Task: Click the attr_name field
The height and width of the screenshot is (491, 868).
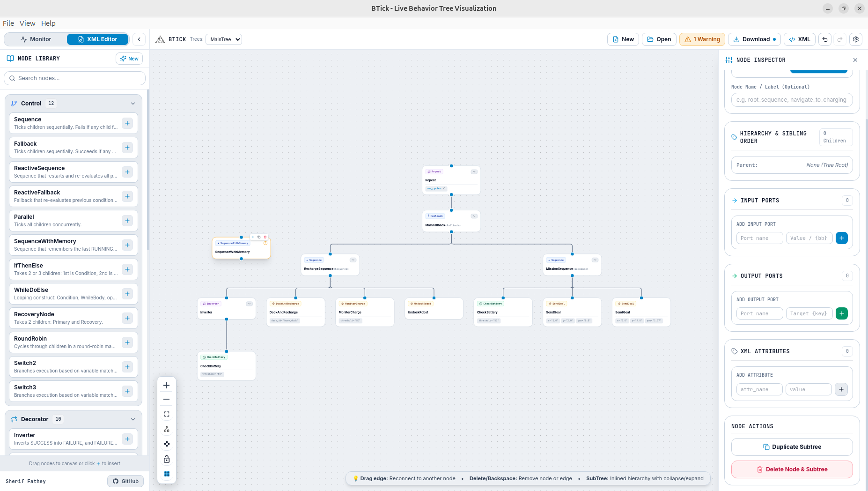Action: [759, 389]
